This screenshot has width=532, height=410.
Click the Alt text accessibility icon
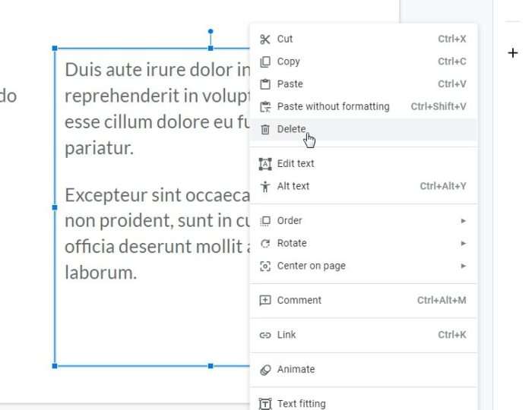pyautogui.click(x=265, y=186)
